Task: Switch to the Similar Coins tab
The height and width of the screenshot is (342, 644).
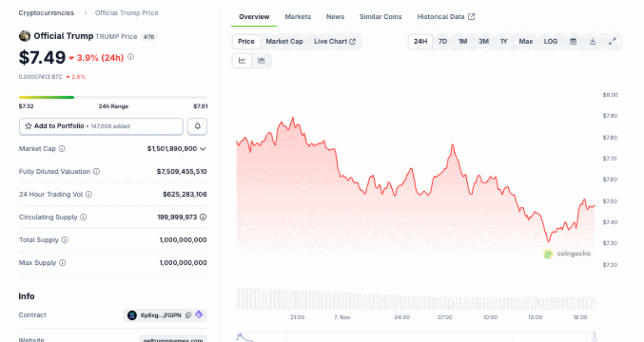Action: [380, 17]
